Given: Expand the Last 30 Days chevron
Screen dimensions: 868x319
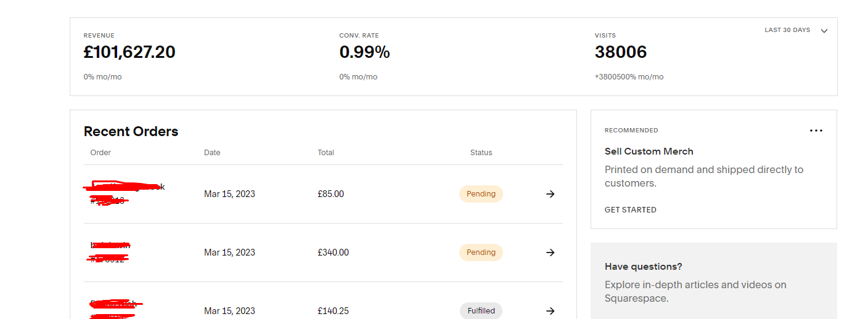Looking at the screenshot, I should coord(824,31).
